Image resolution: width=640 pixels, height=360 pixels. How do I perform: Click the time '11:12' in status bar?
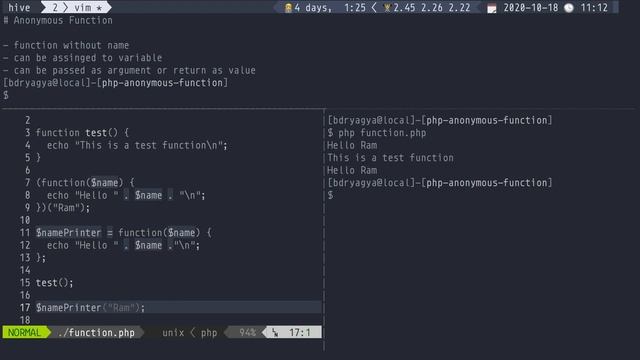pyautogui.click(x=594, y=8)
